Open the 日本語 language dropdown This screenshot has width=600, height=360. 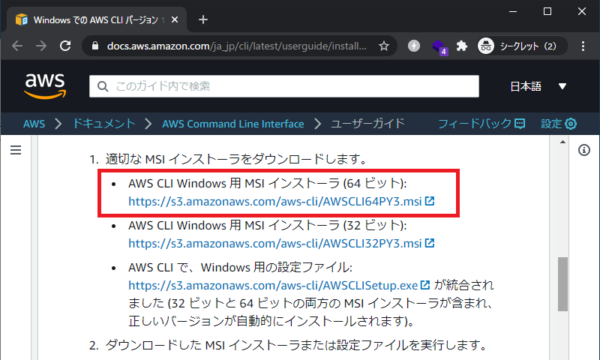(x=538, y=86)
